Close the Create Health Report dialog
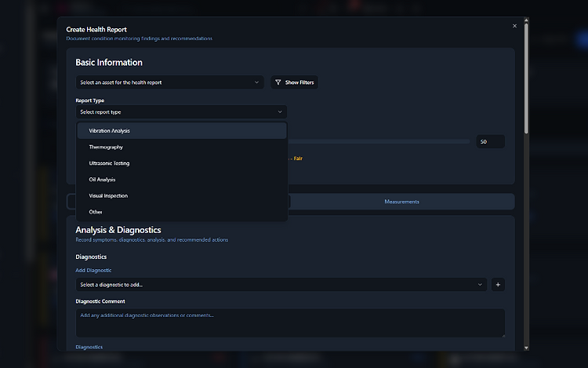Image resolution: width=588 pixels, height=368 pixels. [514, 26]
